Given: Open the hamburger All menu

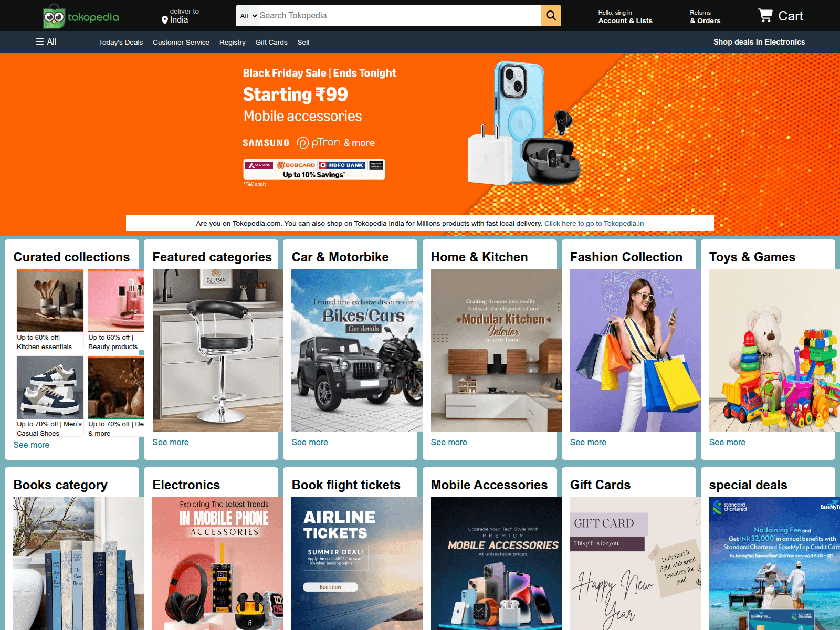Looking at the screenshot, I should [x=46, y=41].
